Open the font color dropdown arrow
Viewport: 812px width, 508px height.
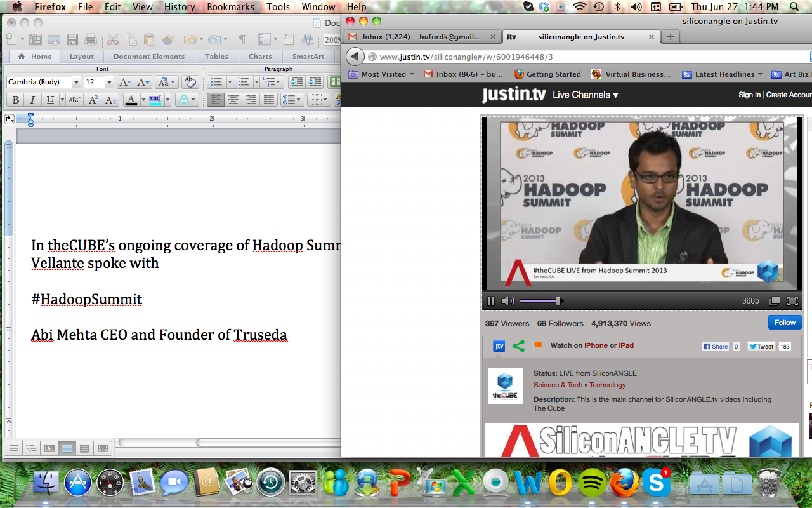point(143,100)
